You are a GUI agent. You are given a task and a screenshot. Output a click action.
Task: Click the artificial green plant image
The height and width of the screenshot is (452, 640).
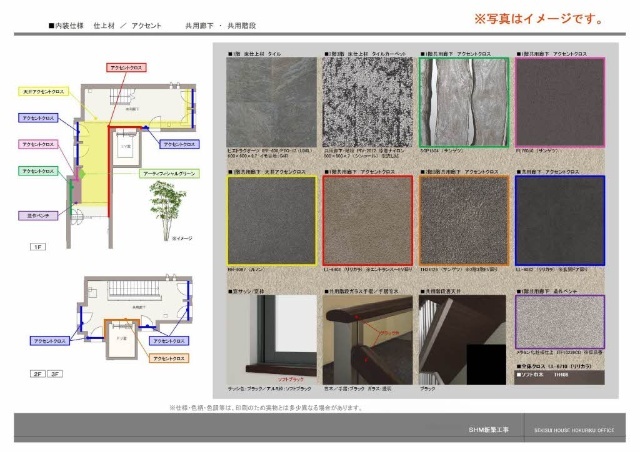(x=167, y=210)
